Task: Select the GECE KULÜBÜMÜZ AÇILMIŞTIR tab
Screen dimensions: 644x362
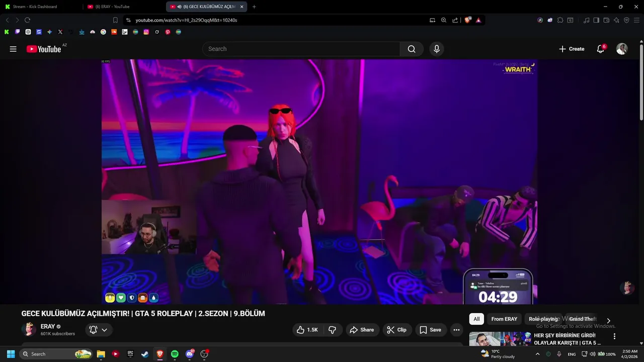Action: pos(206,7)
